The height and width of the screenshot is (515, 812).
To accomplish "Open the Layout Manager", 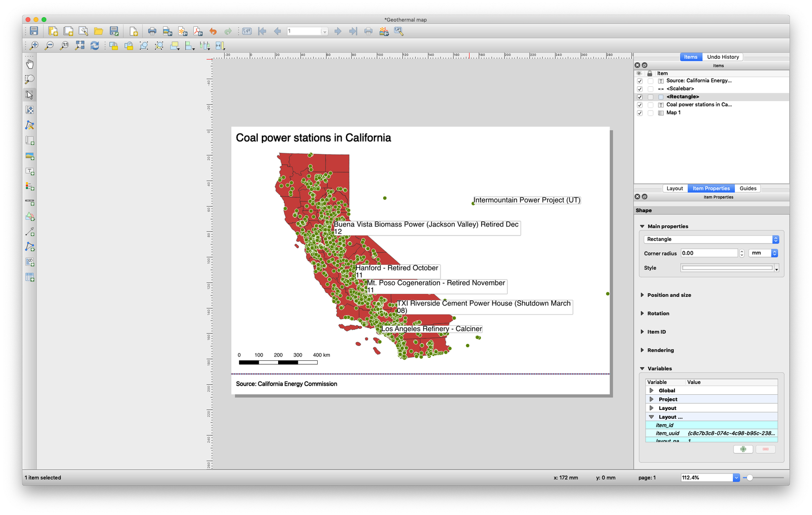I will coord(83,31).
